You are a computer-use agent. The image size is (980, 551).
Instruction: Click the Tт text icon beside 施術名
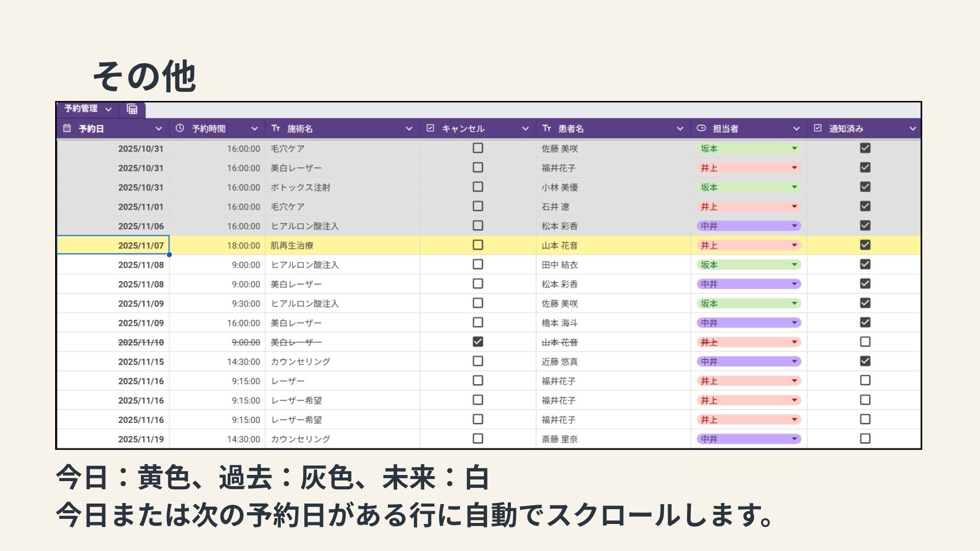[x=276, y=128]
